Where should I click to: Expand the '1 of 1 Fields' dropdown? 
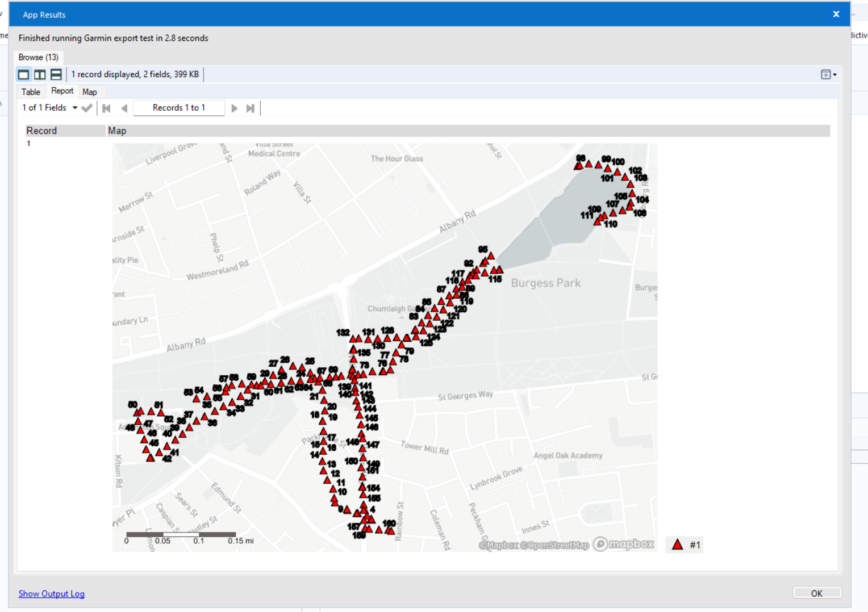pyautogui.click(x=74, y=107)
